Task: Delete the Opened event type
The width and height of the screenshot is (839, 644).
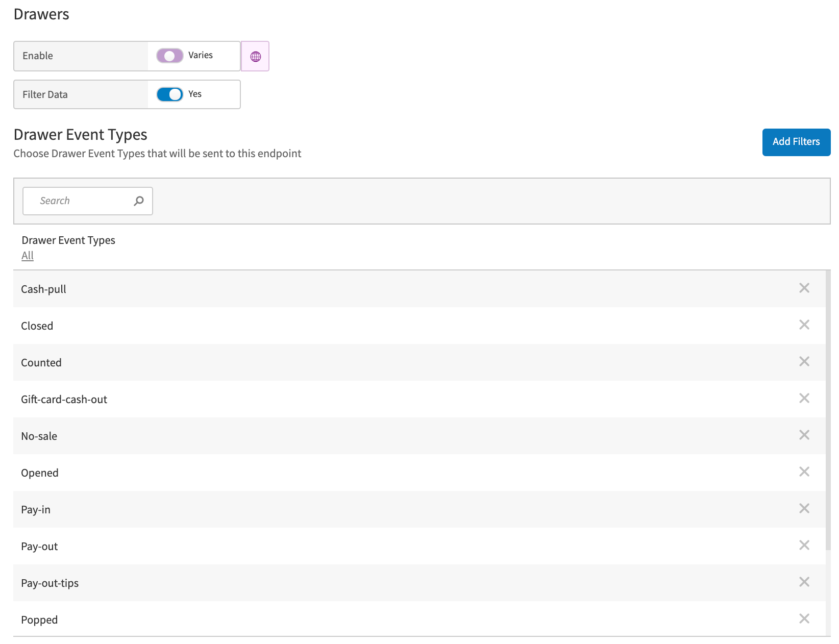Action: (x=804, y=472)
